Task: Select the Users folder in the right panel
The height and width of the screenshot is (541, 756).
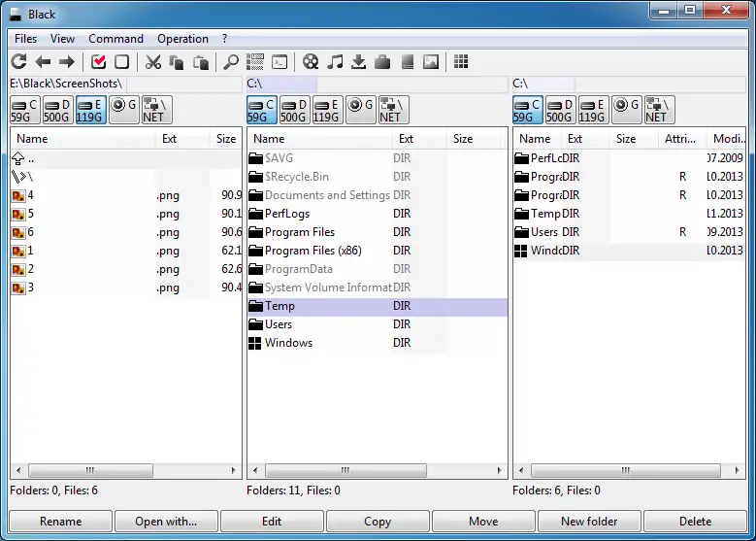Action: pyautogui.click(x=629, y=232)
